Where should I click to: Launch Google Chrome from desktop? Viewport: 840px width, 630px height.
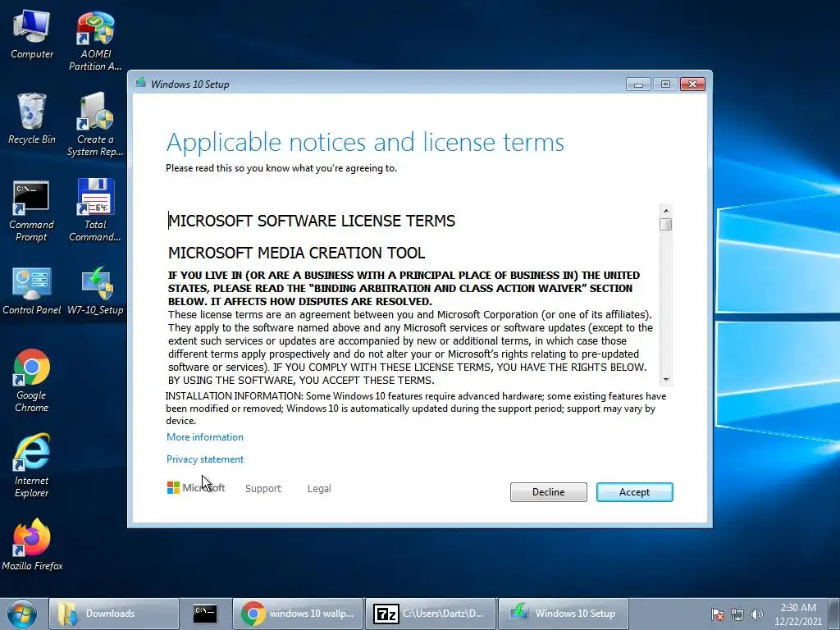(x=32, y=381)
